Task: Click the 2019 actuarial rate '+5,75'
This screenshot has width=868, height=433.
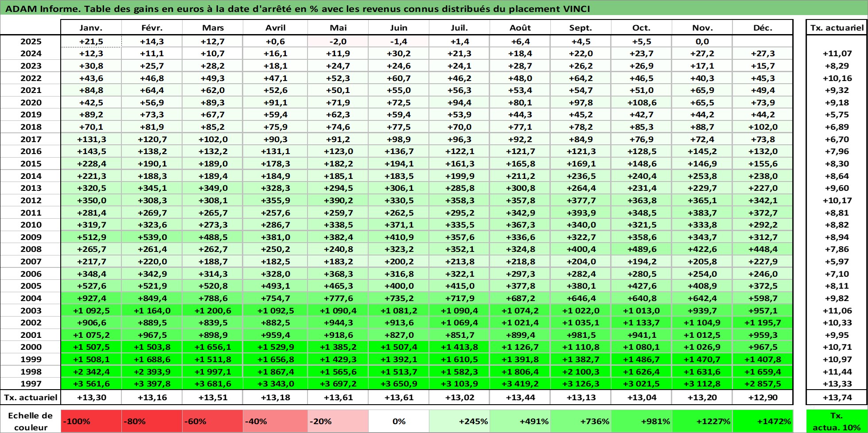Action: (837, 114)
